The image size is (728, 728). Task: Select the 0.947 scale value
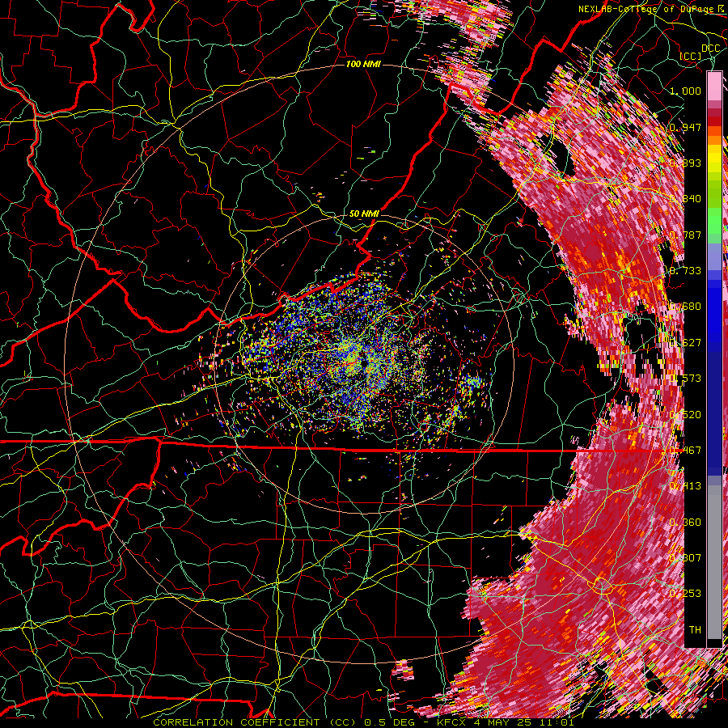(685, 127)
